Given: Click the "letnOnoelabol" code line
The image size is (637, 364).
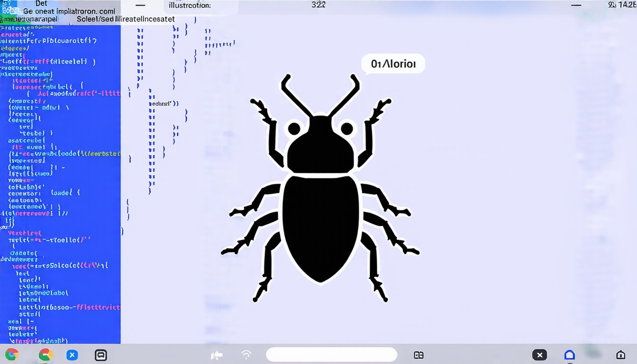Looking at the screenshot, I should pyautogui.click(x=44, y=293).
